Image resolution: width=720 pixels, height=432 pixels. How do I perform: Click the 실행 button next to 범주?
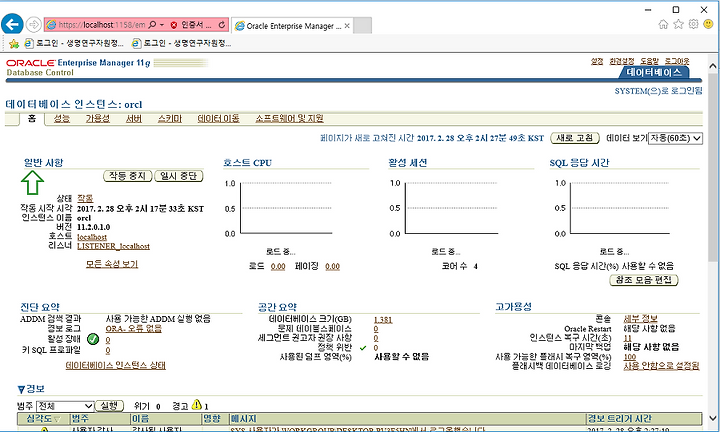(109, 406)
